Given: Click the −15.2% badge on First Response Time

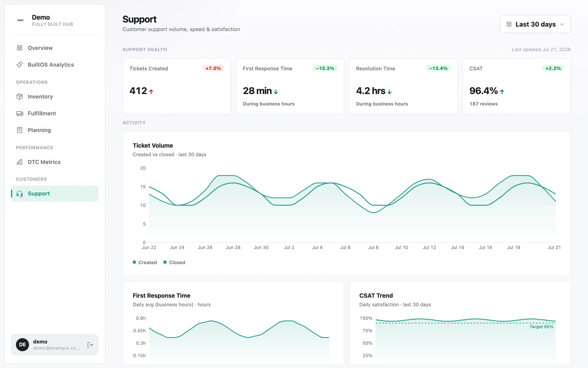Looking at the screenshot, I should click(325, 68).
